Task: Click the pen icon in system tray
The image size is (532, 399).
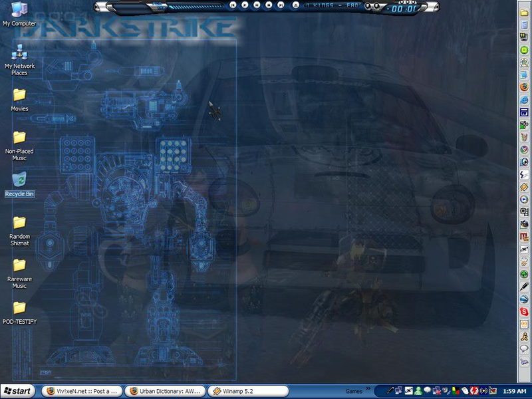Action: tap(390, 391)
